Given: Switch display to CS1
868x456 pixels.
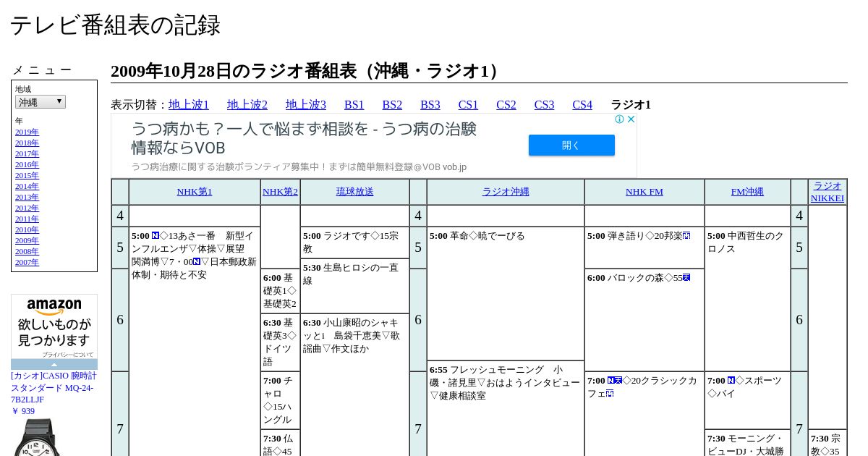Looking at the screenshot, I should (468, 105).
